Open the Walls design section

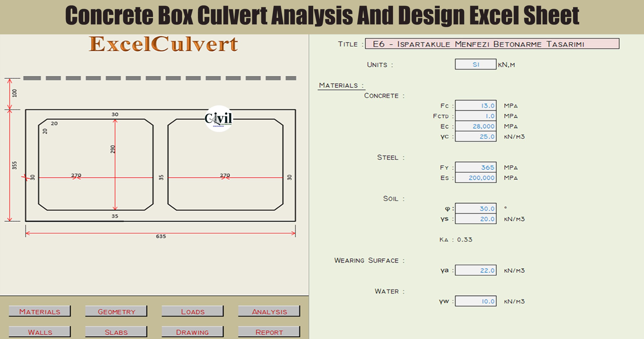[x=39, y=332]
